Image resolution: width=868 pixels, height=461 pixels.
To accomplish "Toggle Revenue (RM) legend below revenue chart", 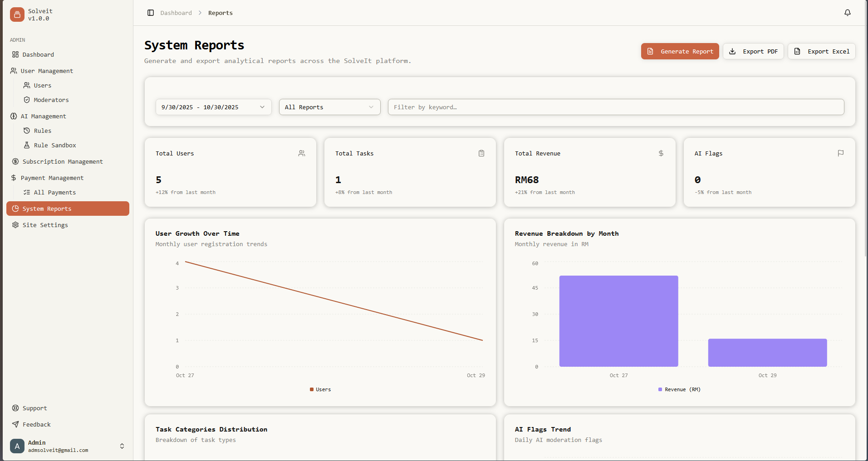I will (679, 389).
